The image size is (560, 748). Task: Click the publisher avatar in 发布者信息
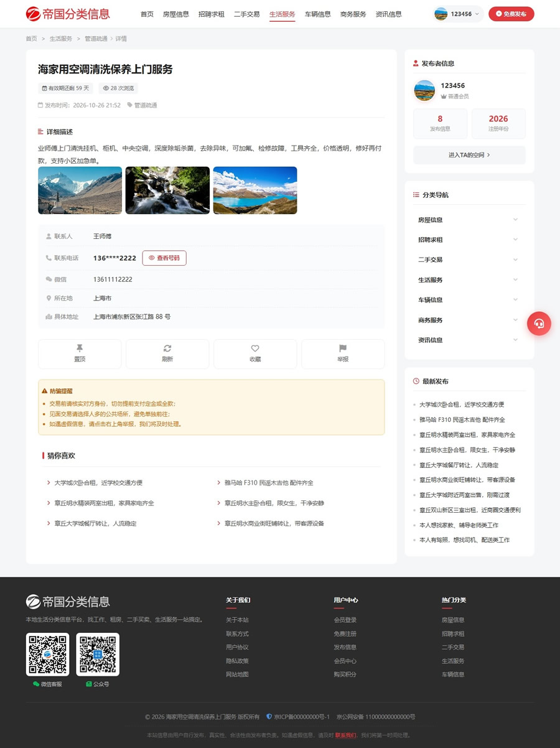tap(424, 90)
